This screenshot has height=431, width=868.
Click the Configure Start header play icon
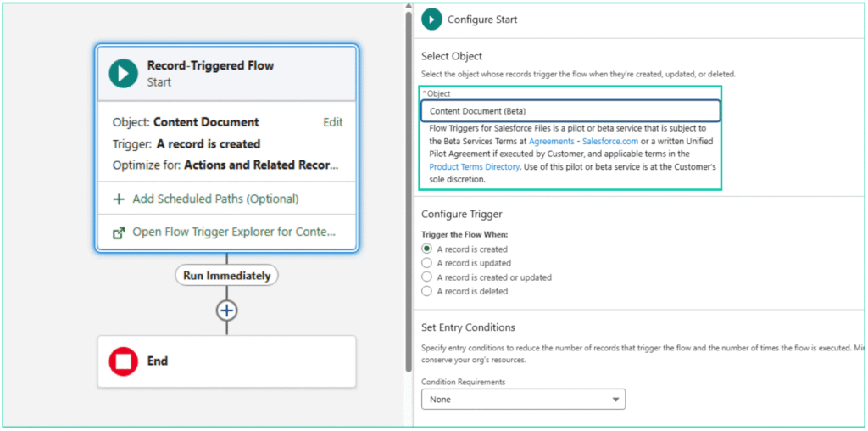pyautogui.click(x=432, y=19)
